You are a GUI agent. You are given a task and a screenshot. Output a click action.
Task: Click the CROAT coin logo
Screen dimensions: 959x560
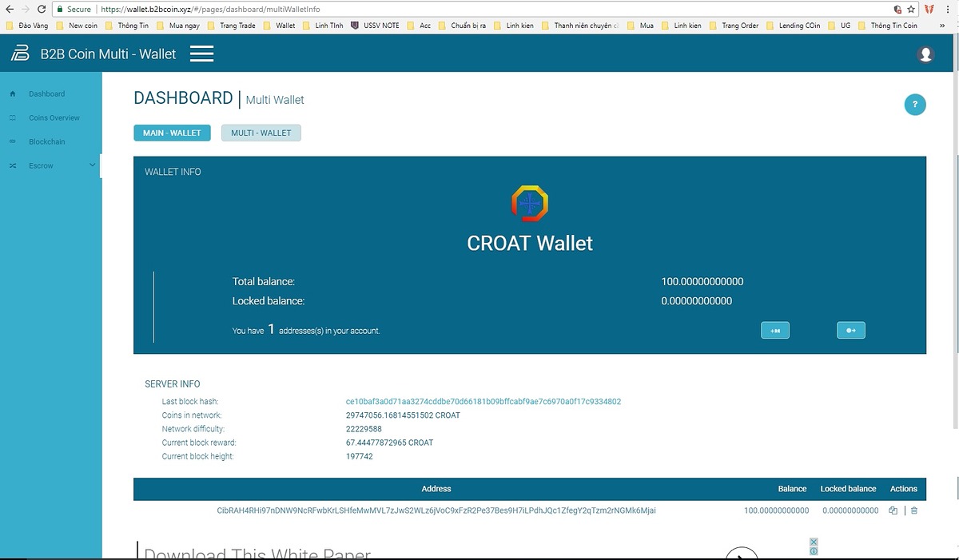[530, 203]
